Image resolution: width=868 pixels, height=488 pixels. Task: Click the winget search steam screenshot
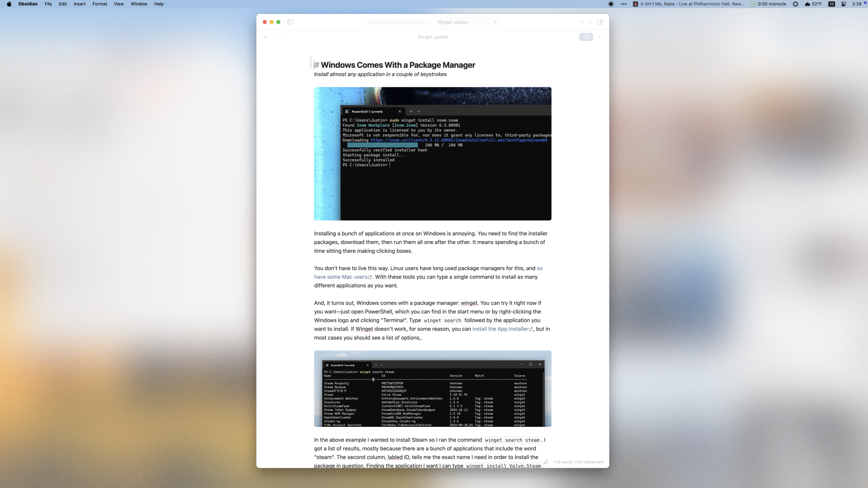pyautogui.click(x=433, y=389)
